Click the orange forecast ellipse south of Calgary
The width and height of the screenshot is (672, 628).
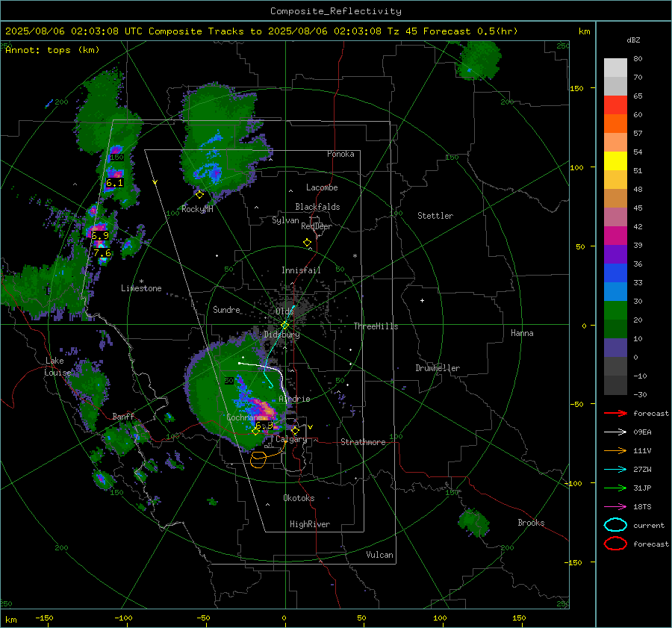point(258,459)
